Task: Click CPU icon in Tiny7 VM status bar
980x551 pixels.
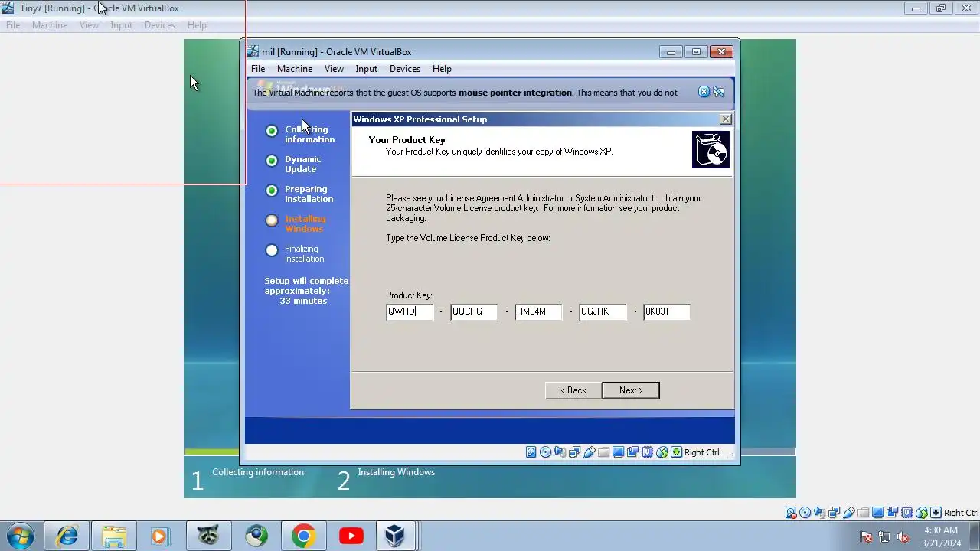Action: tap(907, 513)
